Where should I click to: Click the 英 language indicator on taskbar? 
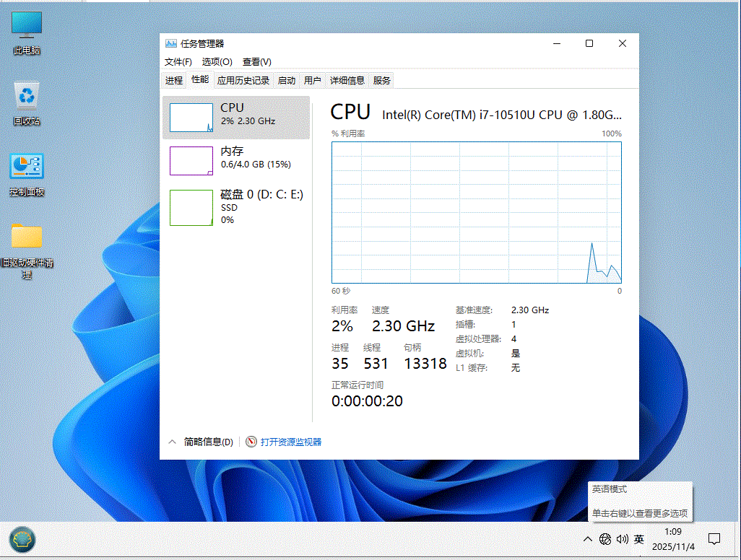click(638, 539)
